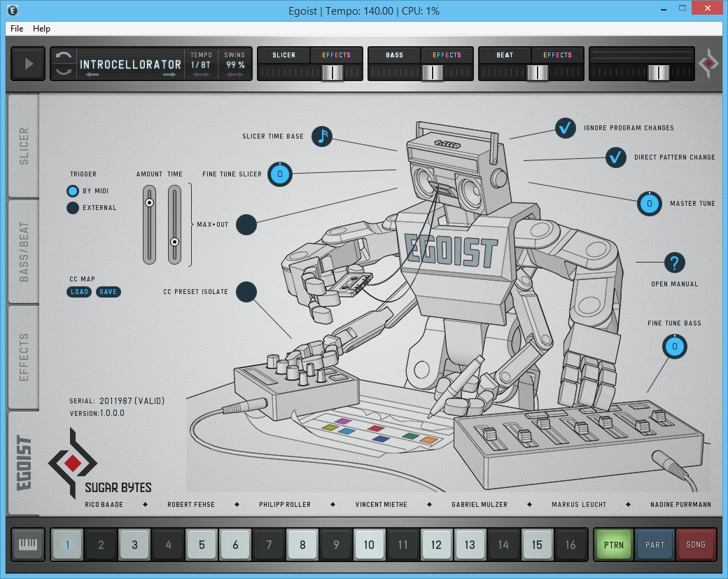This screenshot has height=579, width=728.
Task: Select pattern 14
Action: tap(504, 544)
